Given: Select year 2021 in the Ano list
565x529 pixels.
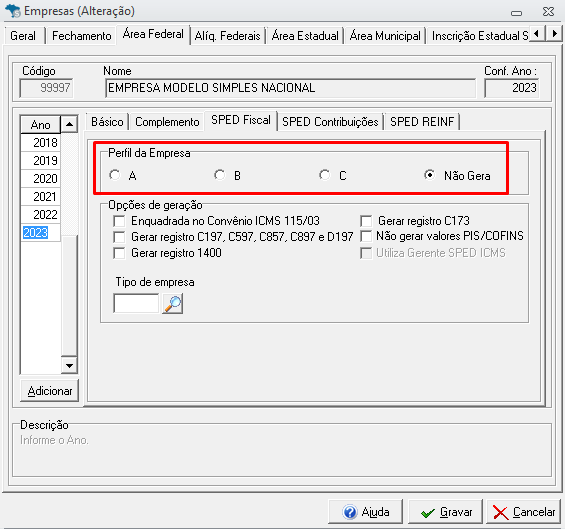Looking at the screenshot, I should (40, 197).
